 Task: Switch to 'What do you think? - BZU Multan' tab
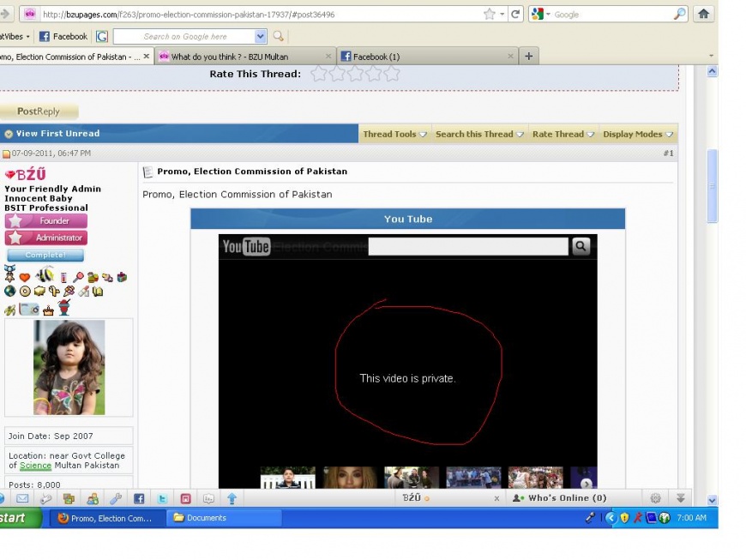tap(230, 57)
